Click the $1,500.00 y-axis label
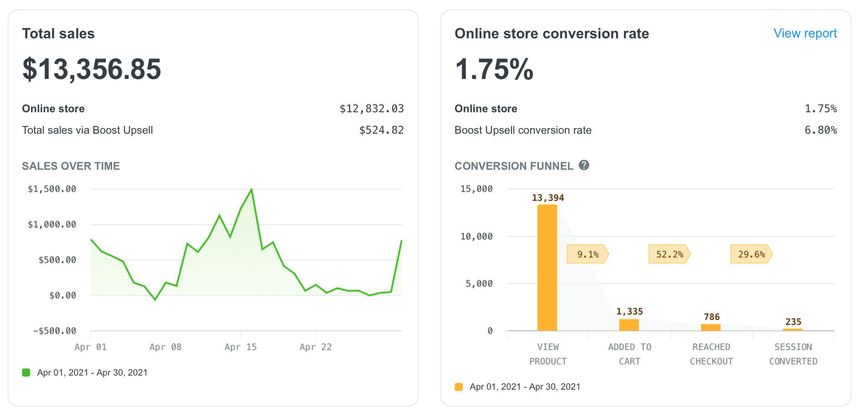The height and width of the screenshot is (418, 868). click(52, 189)
